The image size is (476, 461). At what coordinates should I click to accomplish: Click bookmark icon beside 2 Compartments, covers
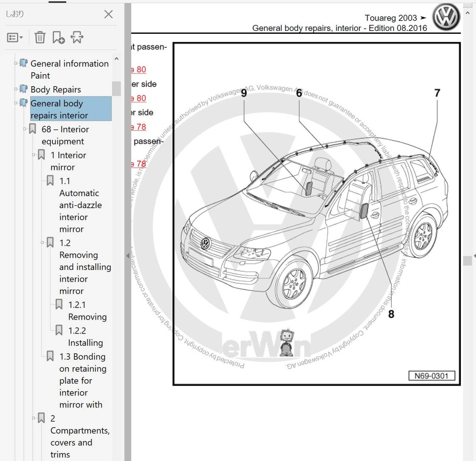click(x=41, y=418)
